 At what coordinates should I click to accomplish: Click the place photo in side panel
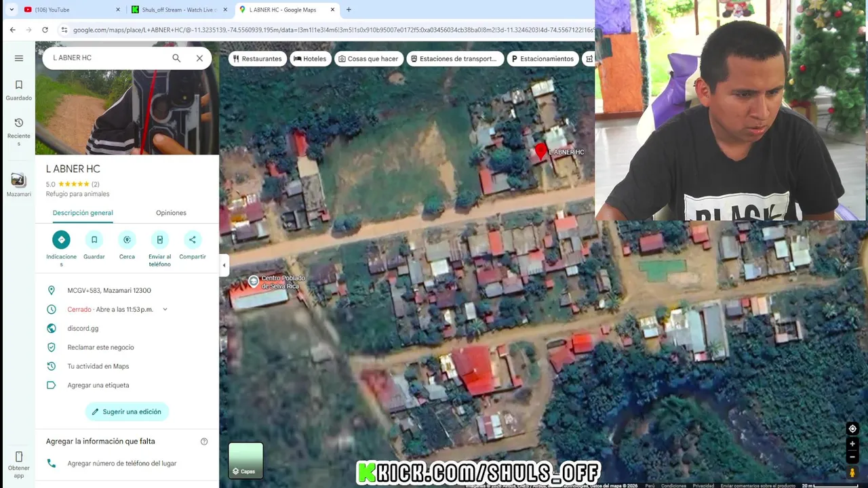pos(127,98)
